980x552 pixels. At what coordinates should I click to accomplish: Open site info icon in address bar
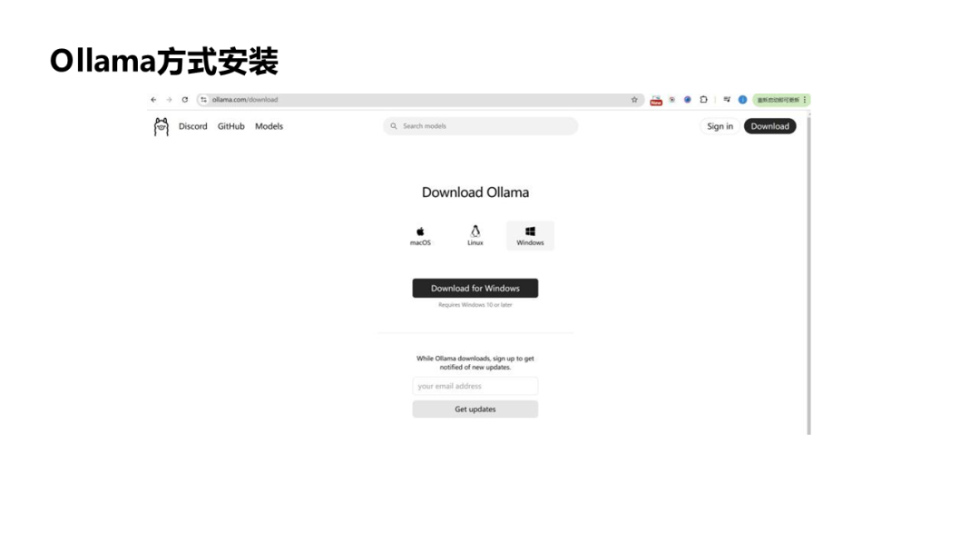pos(204,99)
